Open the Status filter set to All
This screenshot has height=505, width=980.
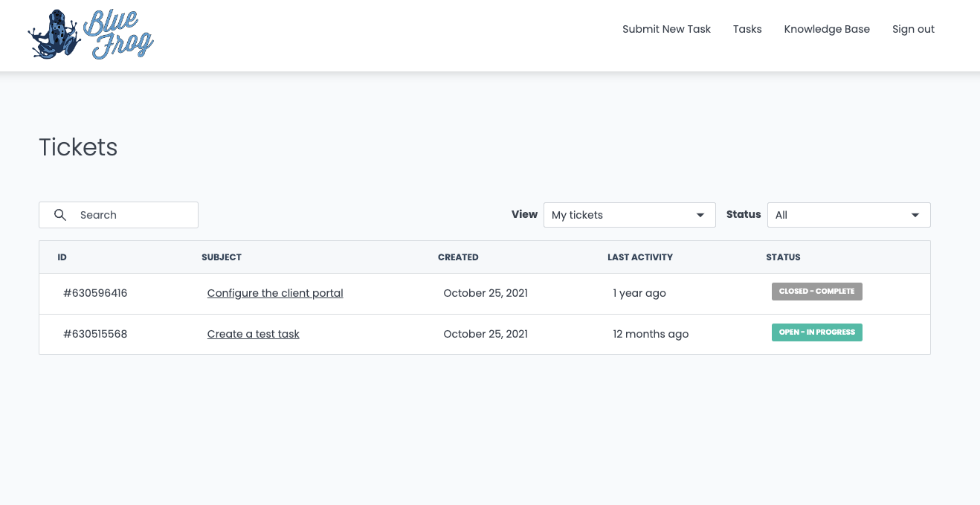tap(848, 215)
